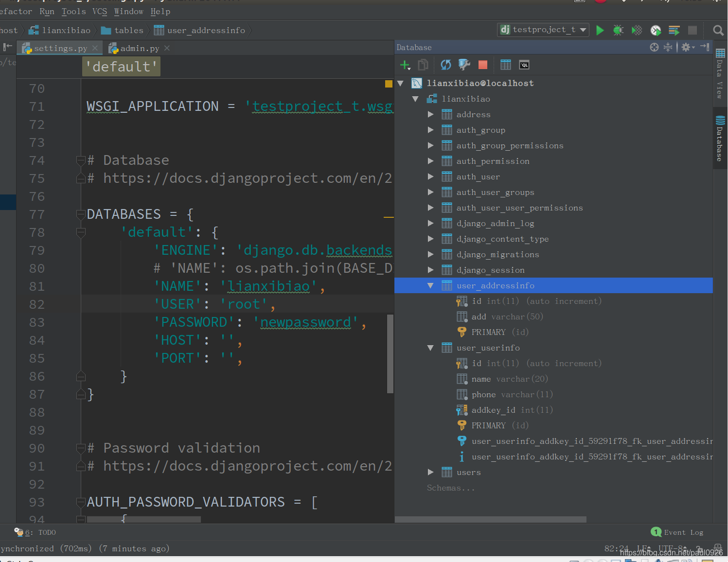Screen dimensions: 728x562
Task: Click scroll from editor target icon
Action: pyautogui.click(x=654, y=47)
